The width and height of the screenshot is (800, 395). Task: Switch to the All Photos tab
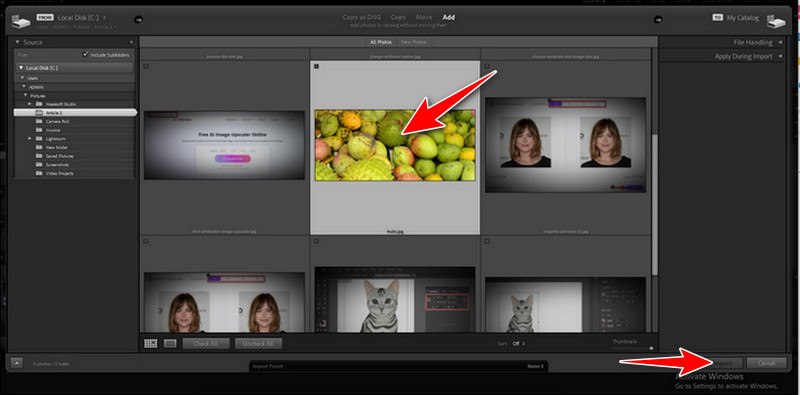tap(381, 42)
